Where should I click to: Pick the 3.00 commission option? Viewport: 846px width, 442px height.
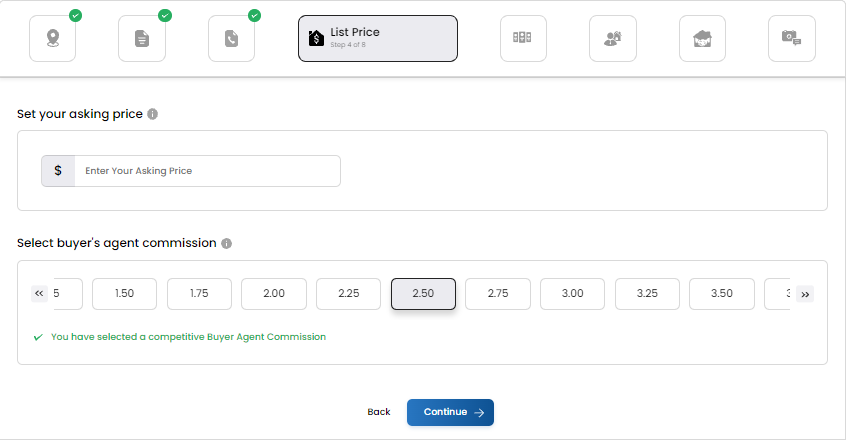[572, 294]
